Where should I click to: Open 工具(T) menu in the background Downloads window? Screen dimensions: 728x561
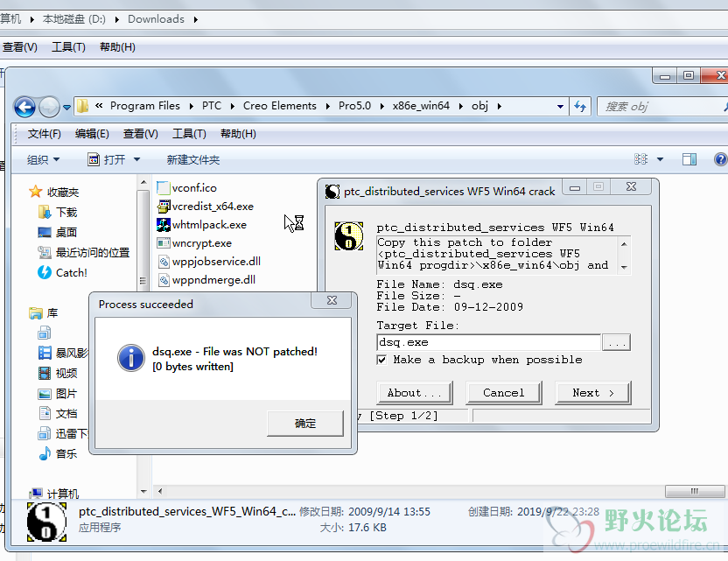[x=68, y=47]
